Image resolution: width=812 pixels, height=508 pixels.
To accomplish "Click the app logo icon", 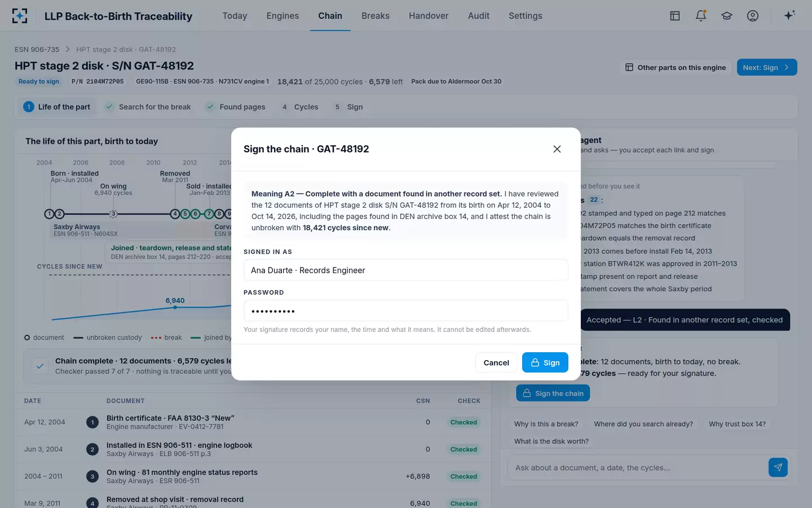I will (20, 16).
